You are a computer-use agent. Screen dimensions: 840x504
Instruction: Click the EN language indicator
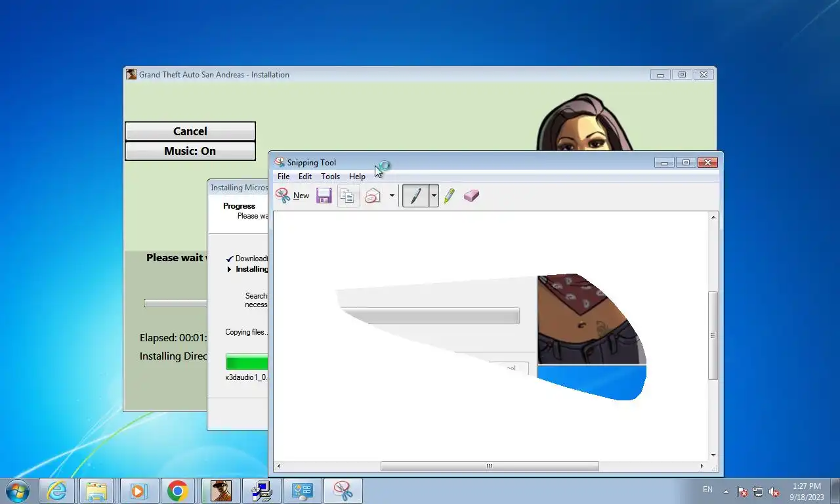(707, 490)
